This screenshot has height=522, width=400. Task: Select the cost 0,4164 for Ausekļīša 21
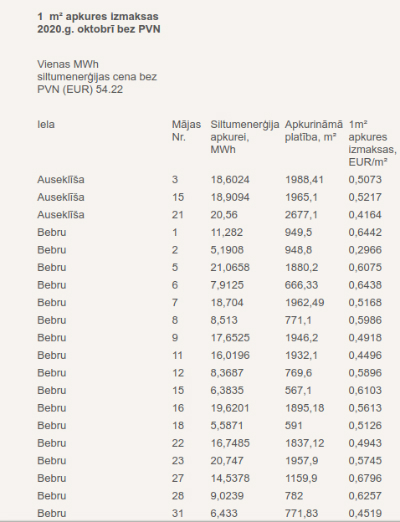tap(365, 215)
